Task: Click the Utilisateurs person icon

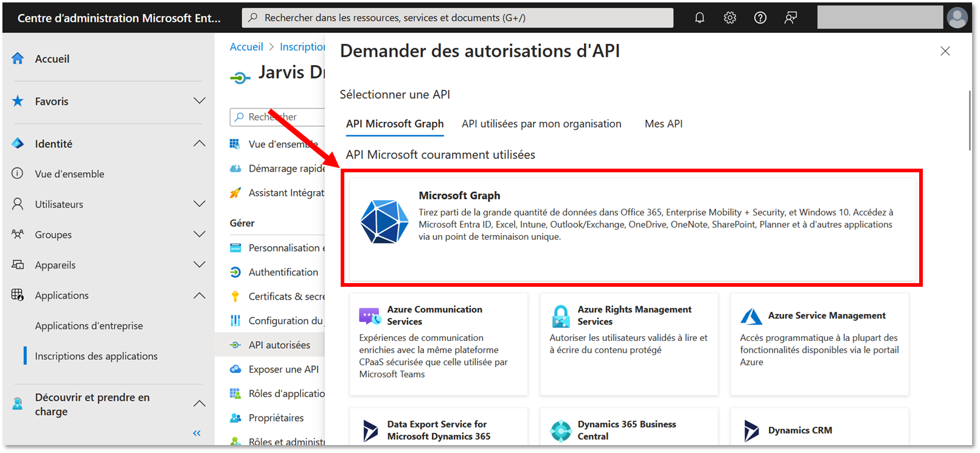Action: pos(18,204)
